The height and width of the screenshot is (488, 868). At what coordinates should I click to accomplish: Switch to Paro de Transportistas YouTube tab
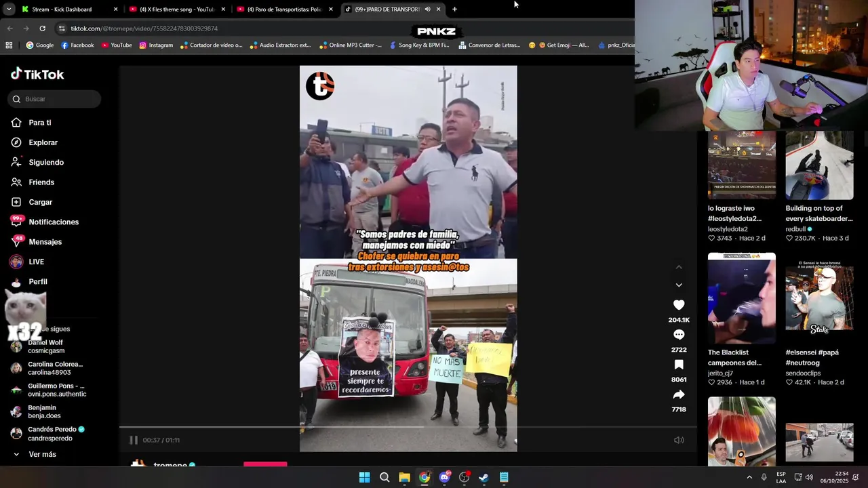coord(283,9)
